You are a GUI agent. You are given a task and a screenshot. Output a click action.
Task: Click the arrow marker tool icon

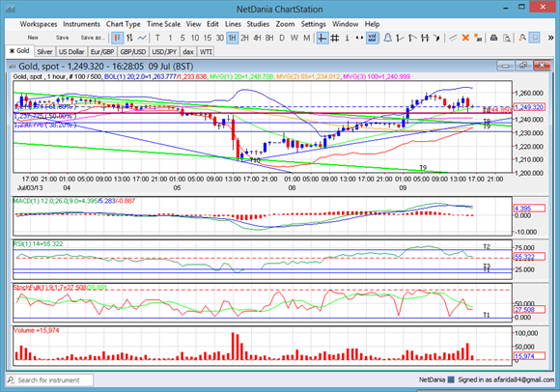click(x=436, y=38)
